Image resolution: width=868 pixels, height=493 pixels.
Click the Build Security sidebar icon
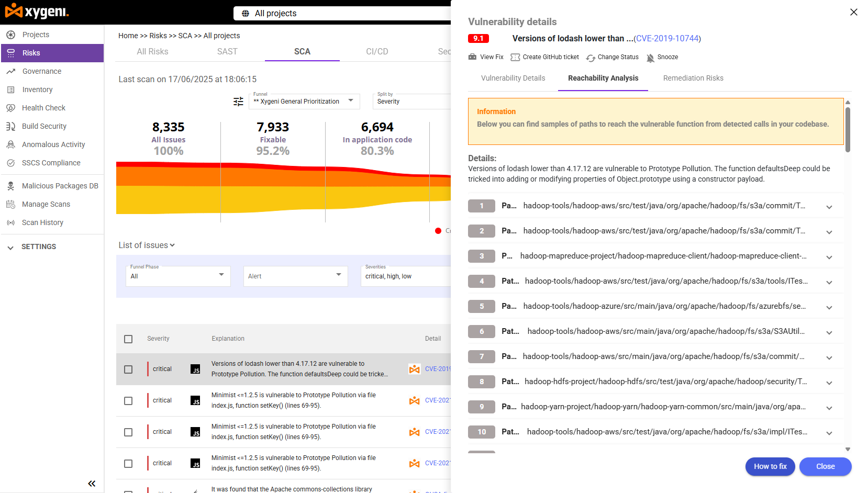[x=10, y=126]
